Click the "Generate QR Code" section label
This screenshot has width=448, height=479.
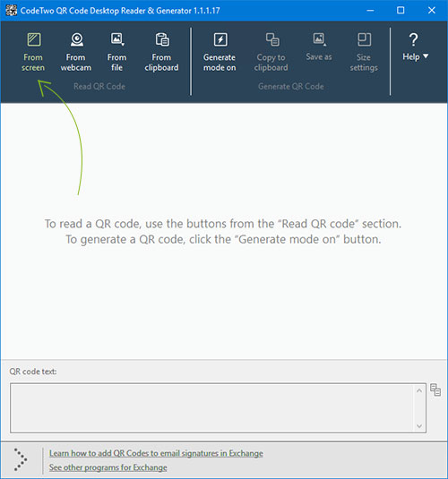tap(291, 87)
